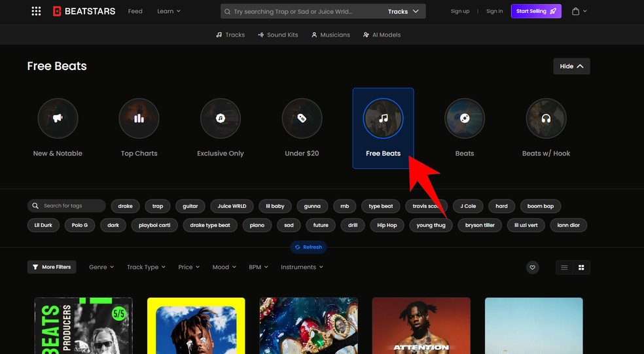Viewport: 644px width, 354px height.
Task: Collapse categories with the Hide button
Action: pyautogui.click(x=571, y=66)
